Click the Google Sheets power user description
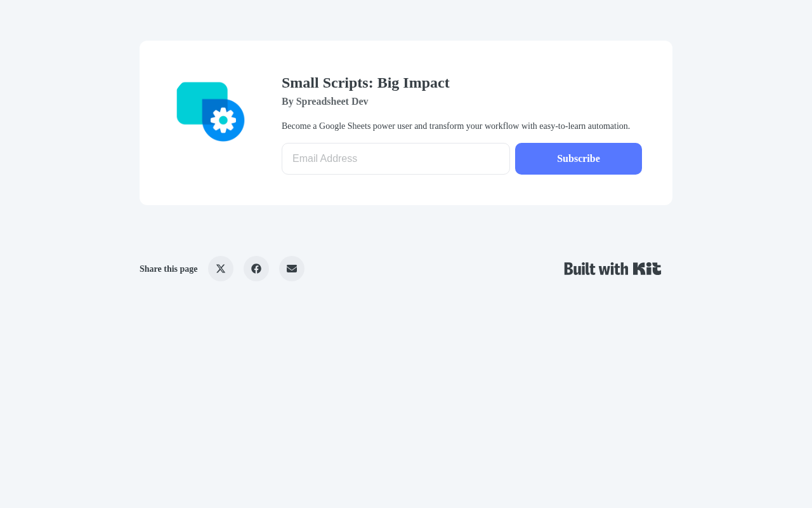 click(455, 126)
